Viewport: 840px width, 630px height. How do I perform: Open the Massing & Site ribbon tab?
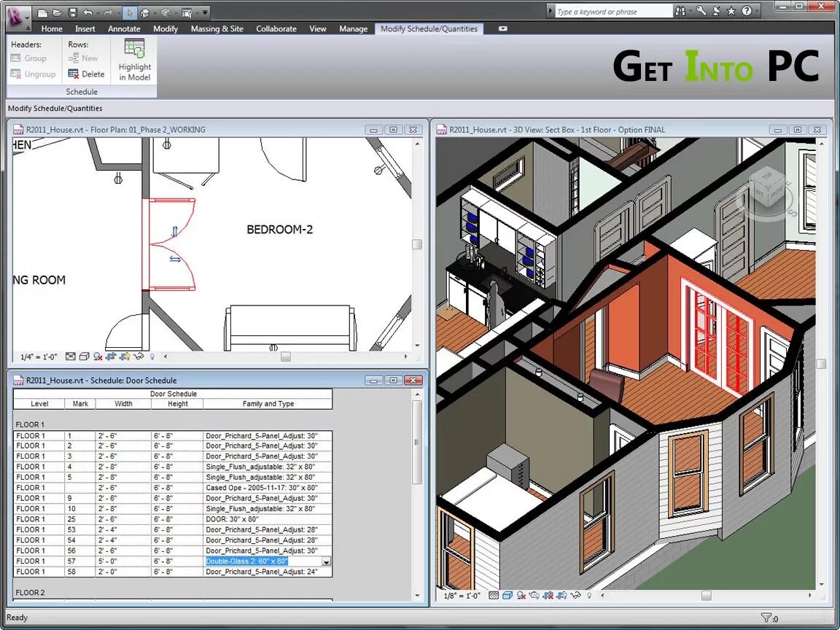point(217,29)
